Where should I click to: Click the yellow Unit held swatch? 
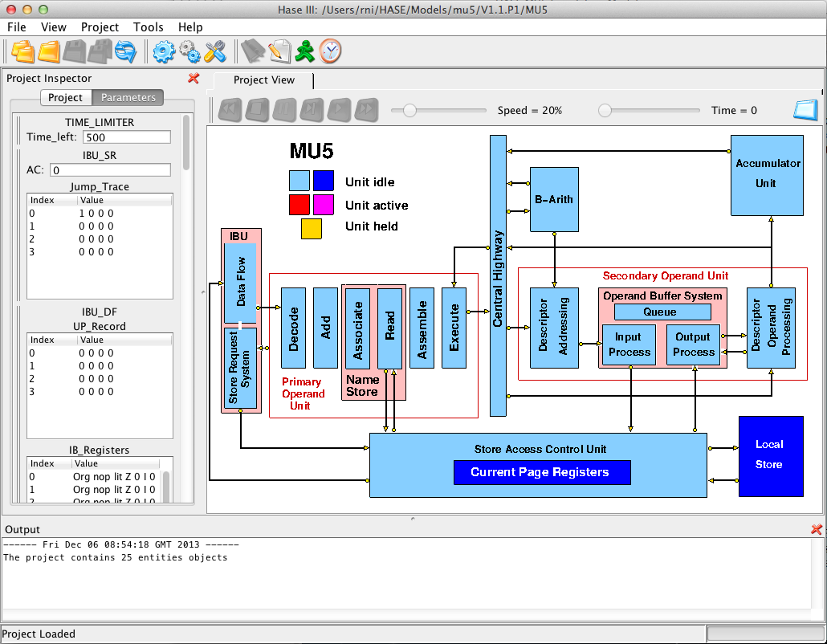click(x=312, y=228)
